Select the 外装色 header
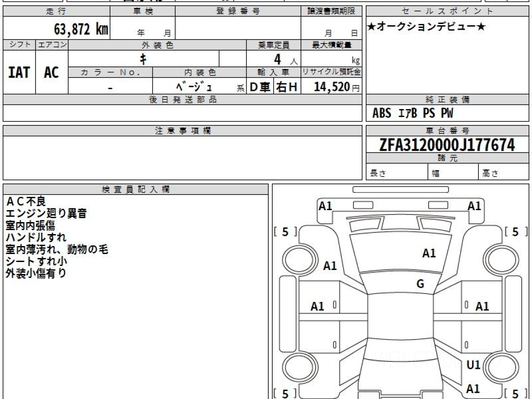The height and width of the screenshot is (399, 532). (x=157, y=45)
